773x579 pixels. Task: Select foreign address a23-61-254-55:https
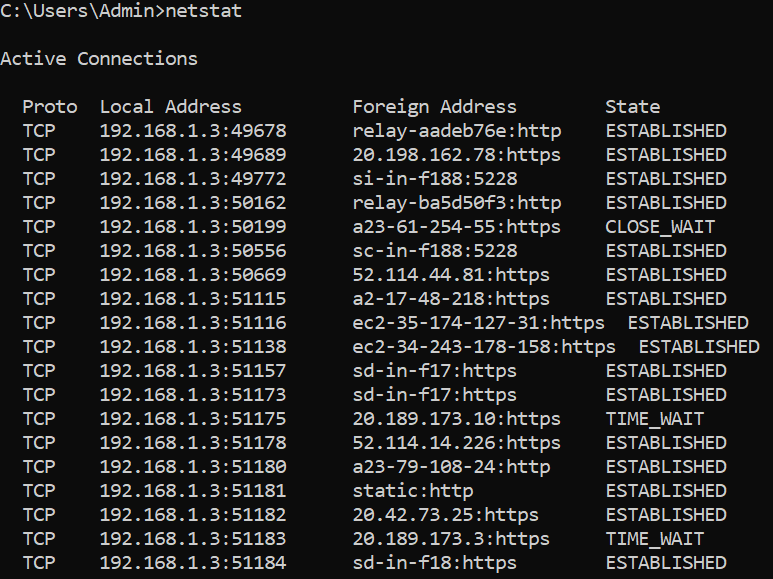(457, 227)
